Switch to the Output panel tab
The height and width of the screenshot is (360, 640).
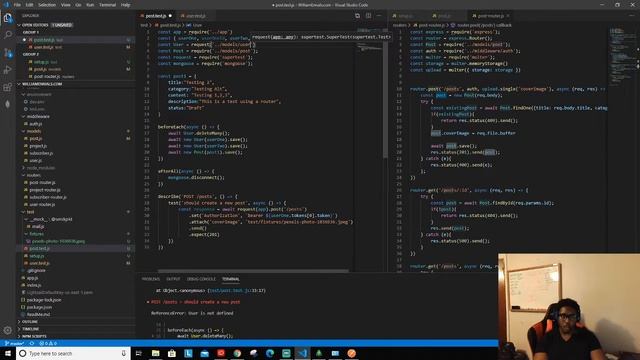pyautogui.click(x=173, y=279)
